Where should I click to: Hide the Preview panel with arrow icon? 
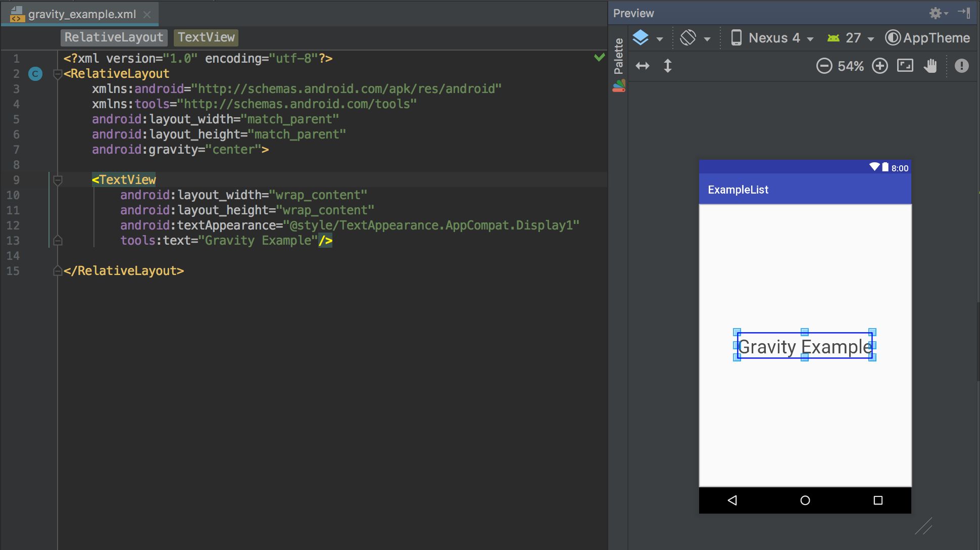pos(964,13)
